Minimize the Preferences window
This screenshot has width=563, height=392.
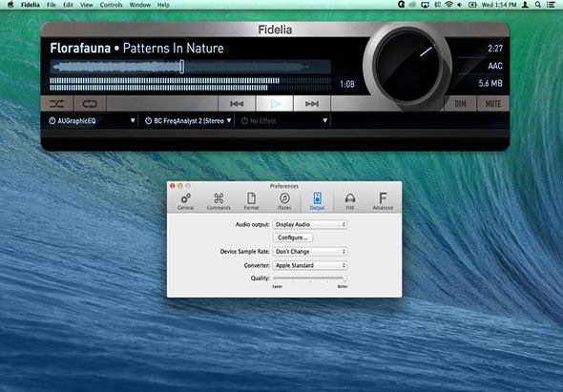pyautogui.click(x=180, y=186)
